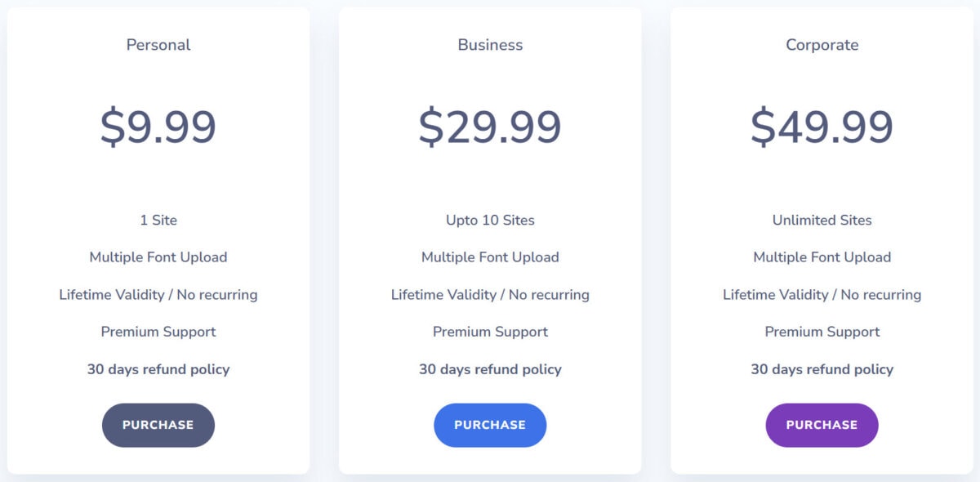980x482 pixels.
Task: Click Multiple Font Upload under Personal plan
Action: 158,257
